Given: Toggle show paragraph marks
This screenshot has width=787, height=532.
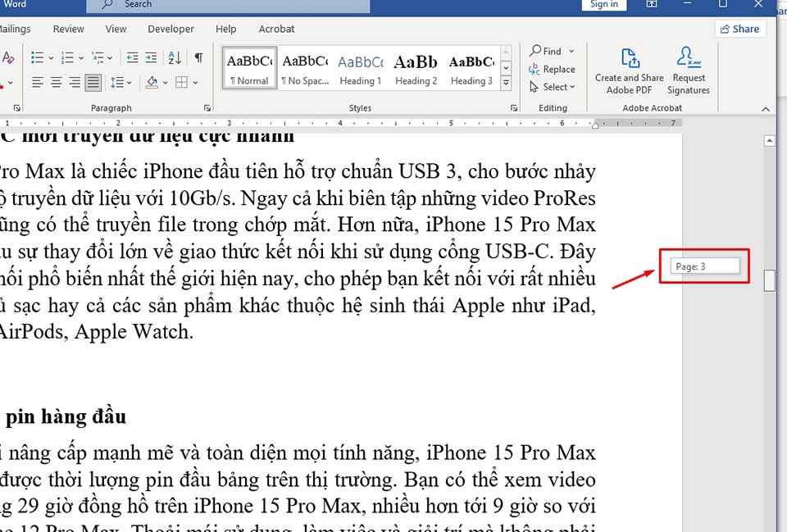Looking at the screenshot, I should (x=198, y=57).
